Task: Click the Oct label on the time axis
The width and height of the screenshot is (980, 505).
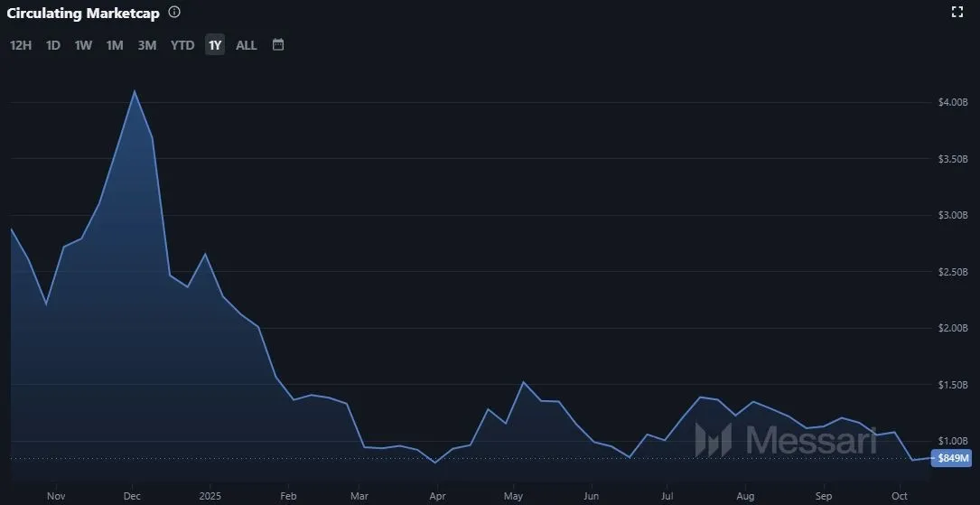Action: click(x=900, y=496)
